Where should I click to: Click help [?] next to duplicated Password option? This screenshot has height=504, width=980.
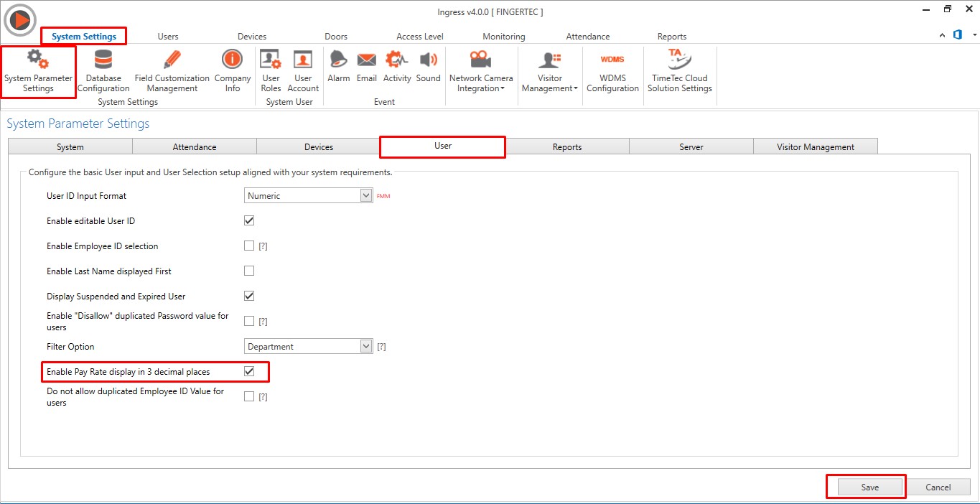click(263, 322)
